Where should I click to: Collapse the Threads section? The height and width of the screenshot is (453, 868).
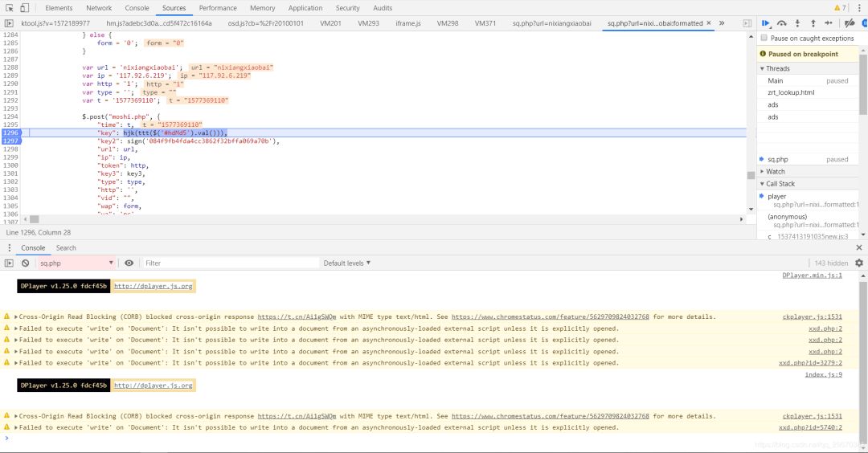(777, 68)
